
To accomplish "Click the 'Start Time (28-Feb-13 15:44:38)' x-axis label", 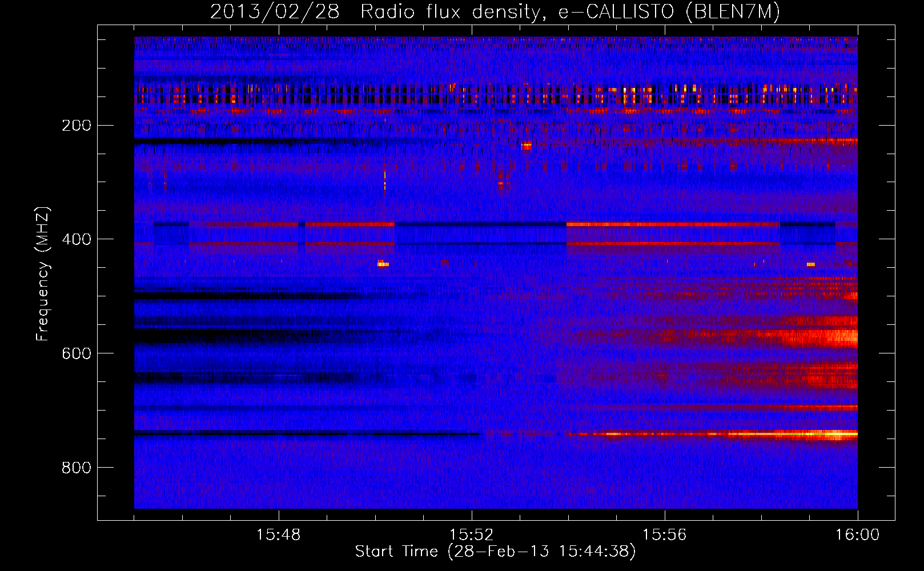I will pyautogui.click(x=495, y=552).
